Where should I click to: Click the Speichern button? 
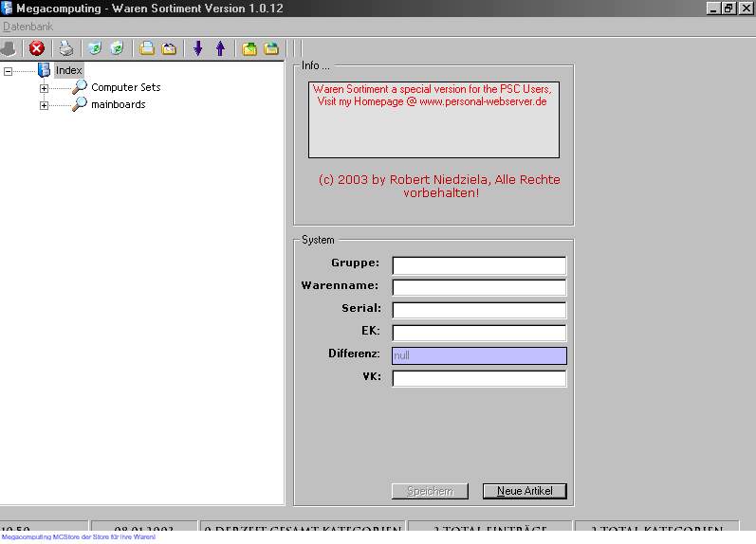point(430,491)
